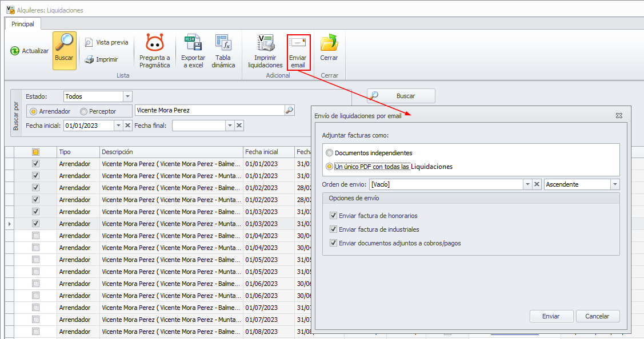Open Pregunta a Pragmática assistant
The width and height of the screenshot is (644, 339).
pyautogui.click(x=154, y=51)
